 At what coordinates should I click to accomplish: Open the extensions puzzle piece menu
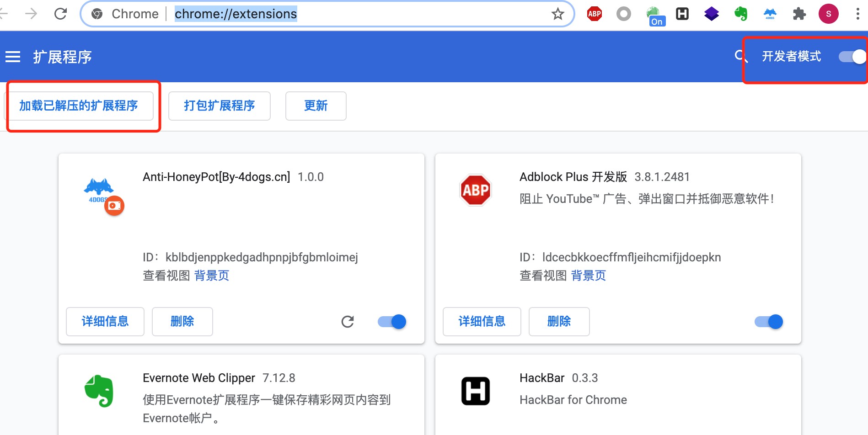tap(799, 14)
